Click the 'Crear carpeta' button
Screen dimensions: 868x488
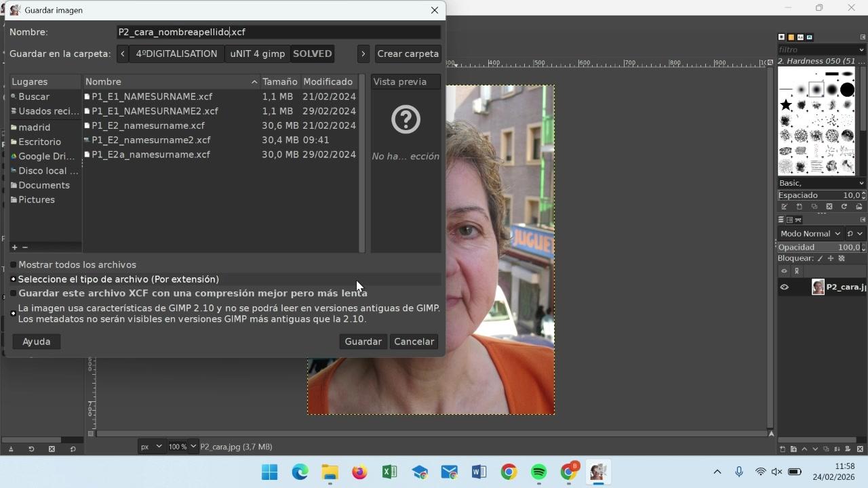(408, 54)
